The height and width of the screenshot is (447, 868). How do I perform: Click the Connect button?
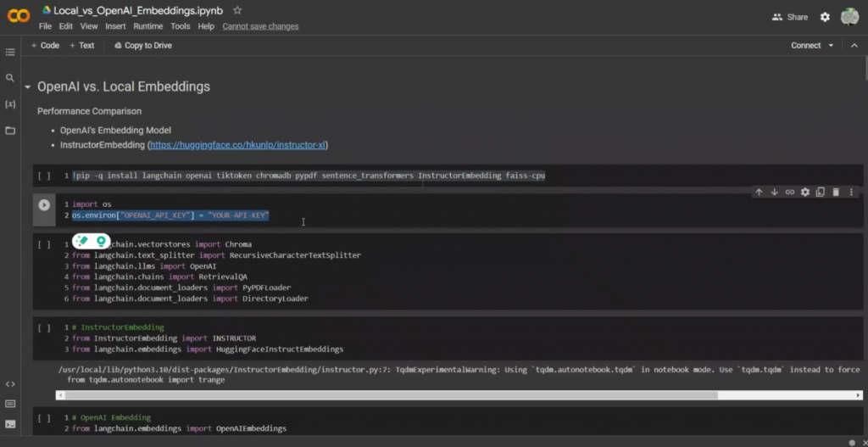[805, 46]
